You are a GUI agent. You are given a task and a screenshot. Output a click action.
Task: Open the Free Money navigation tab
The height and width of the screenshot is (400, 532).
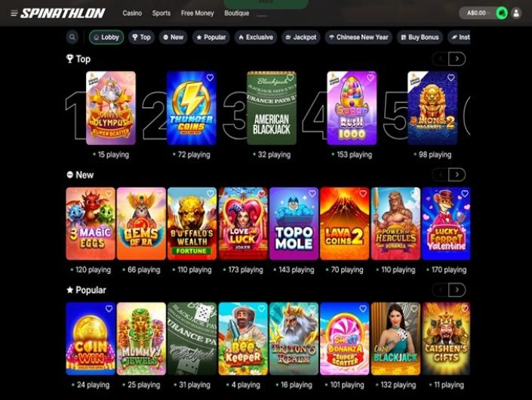click(x=197, y=14)
